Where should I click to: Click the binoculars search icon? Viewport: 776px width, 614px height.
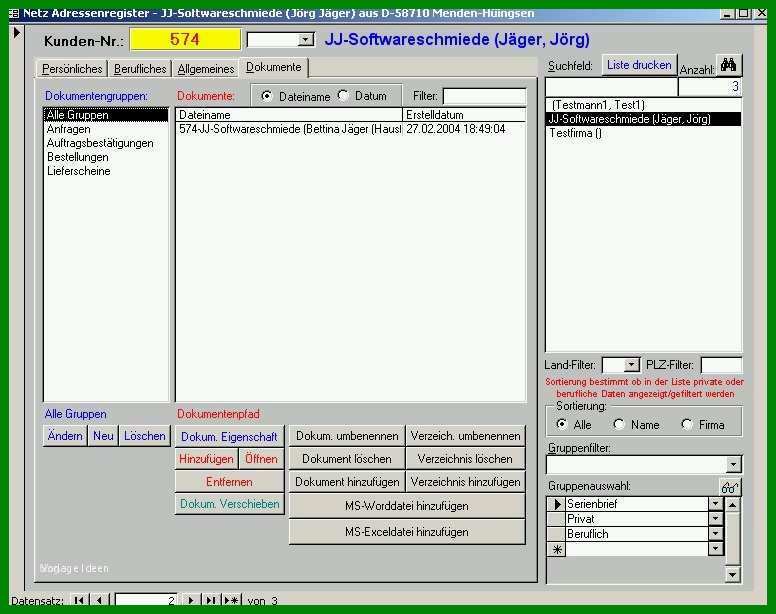tap(728, 65)
